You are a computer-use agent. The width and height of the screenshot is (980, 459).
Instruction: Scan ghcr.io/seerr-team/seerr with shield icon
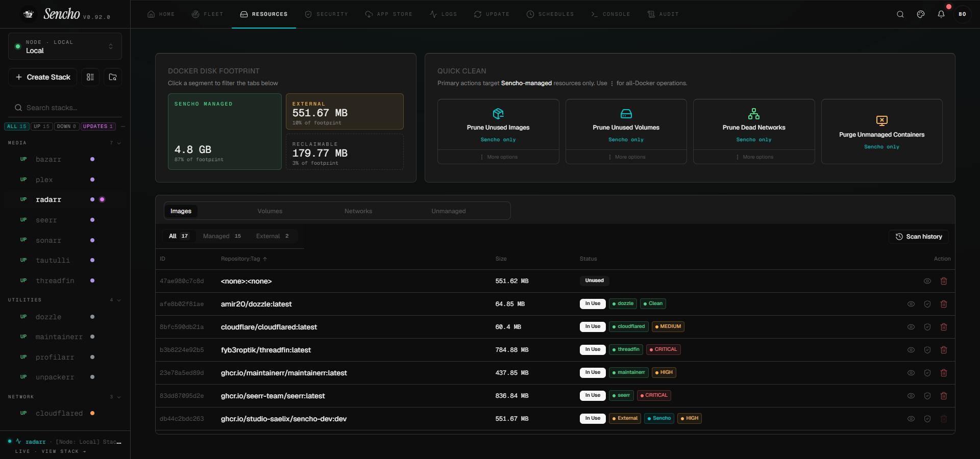[927, 396]
